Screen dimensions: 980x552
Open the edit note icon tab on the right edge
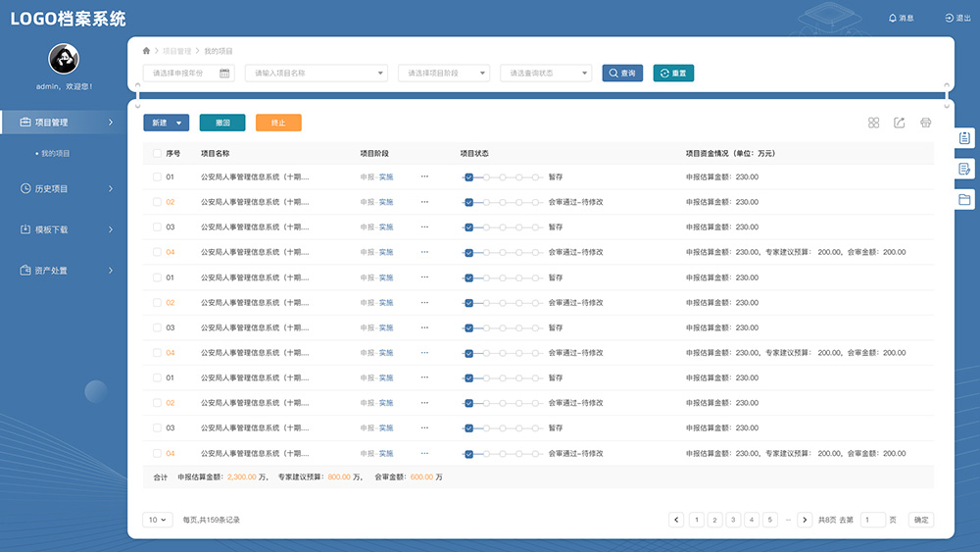pyautogui.click(x=964, y=169)
